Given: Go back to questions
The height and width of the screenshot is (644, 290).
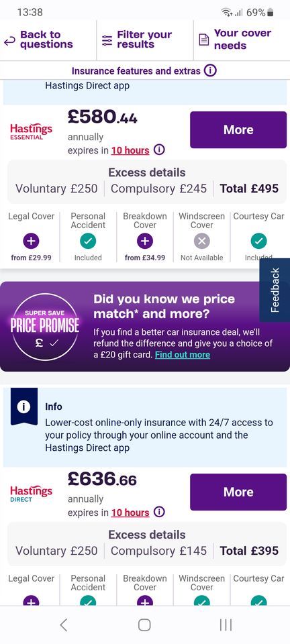Looking at the screenshot, I should pyautogui.click(x=39, y=40).
